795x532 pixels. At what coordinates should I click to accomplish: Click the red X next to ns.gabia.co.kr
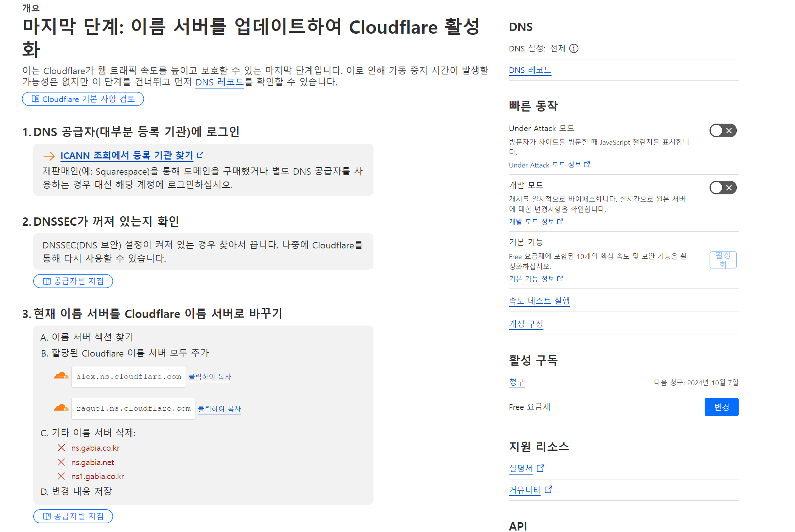click(61, 448)
